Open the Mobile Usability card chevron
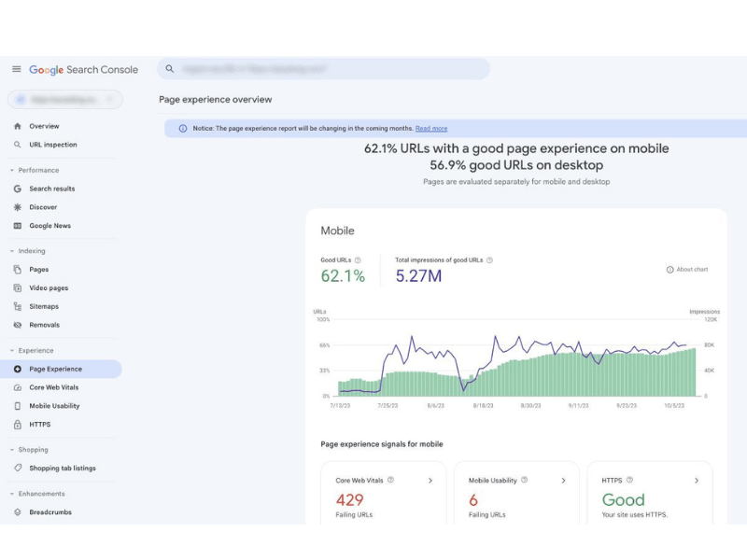This screenshot has height=560, width=747. [x=563, y=481]
